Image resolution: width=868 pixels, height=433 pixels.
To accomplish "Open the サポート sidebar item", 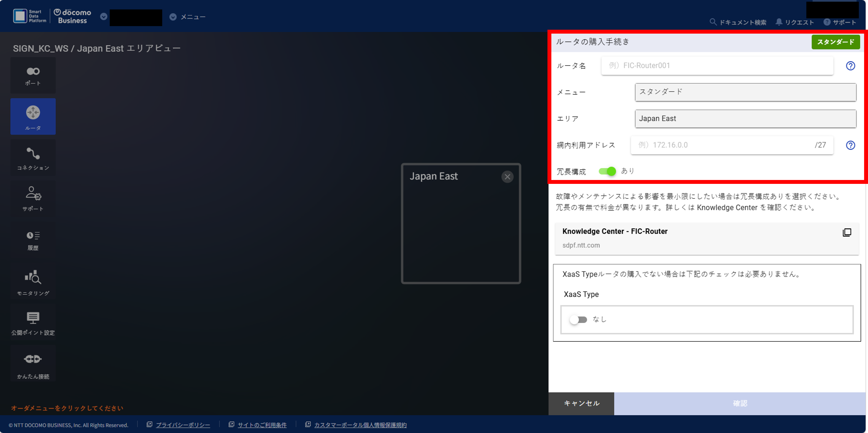I will tap(33, 199).
